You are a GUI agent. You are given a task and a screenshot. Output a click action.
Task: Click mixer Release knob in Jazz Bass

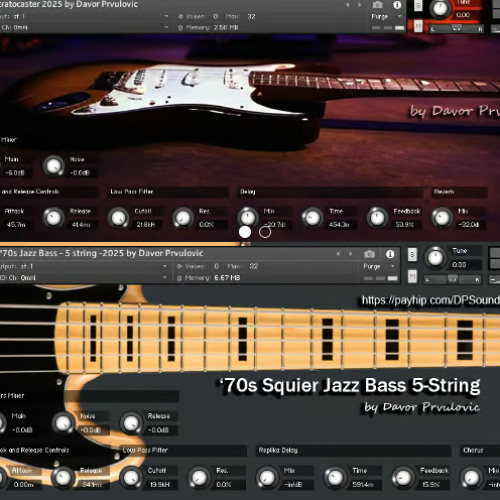[131, 423]
